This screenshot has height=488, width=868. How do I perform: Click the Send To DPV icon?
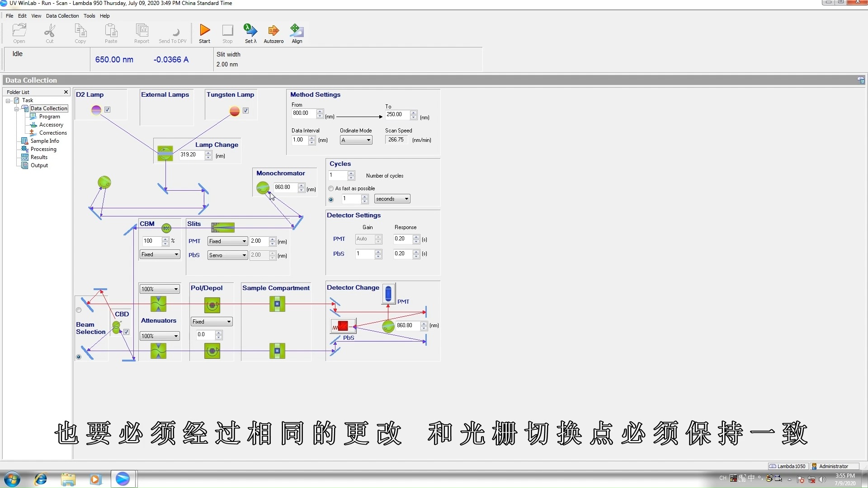tap(173, 33)
